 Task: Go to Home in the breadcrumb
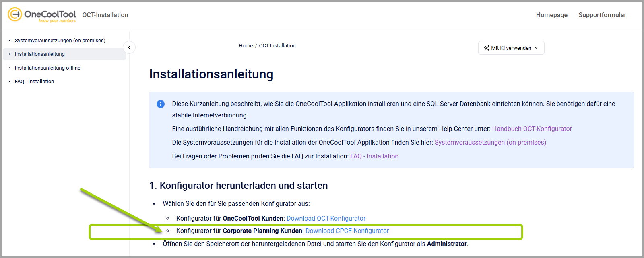click(x=246, y=46)
